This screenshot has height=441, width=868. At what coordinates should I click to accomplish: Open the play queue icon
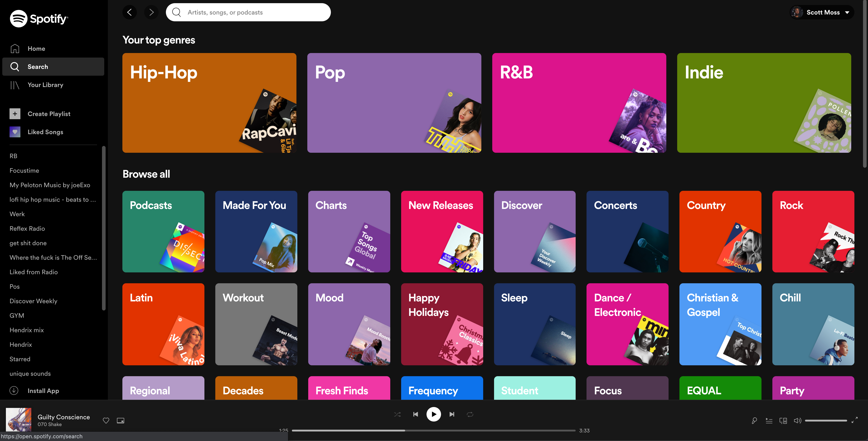769,420
